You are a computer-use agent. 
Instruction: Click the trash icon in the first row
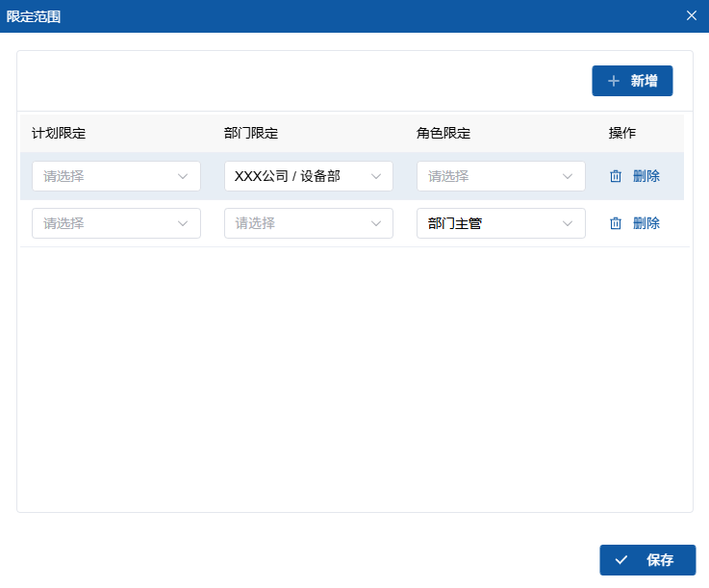click(616, 176)
